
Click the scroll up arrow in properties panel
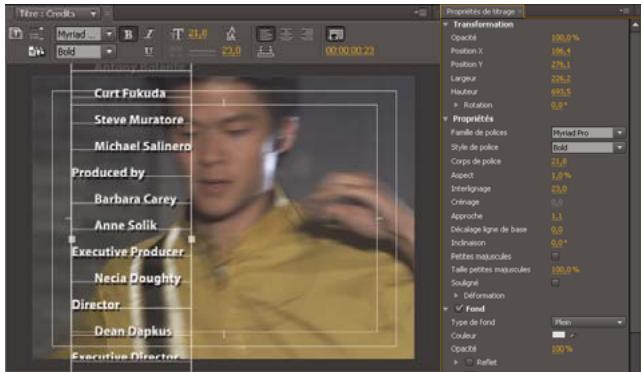click(x=635, y=25)
